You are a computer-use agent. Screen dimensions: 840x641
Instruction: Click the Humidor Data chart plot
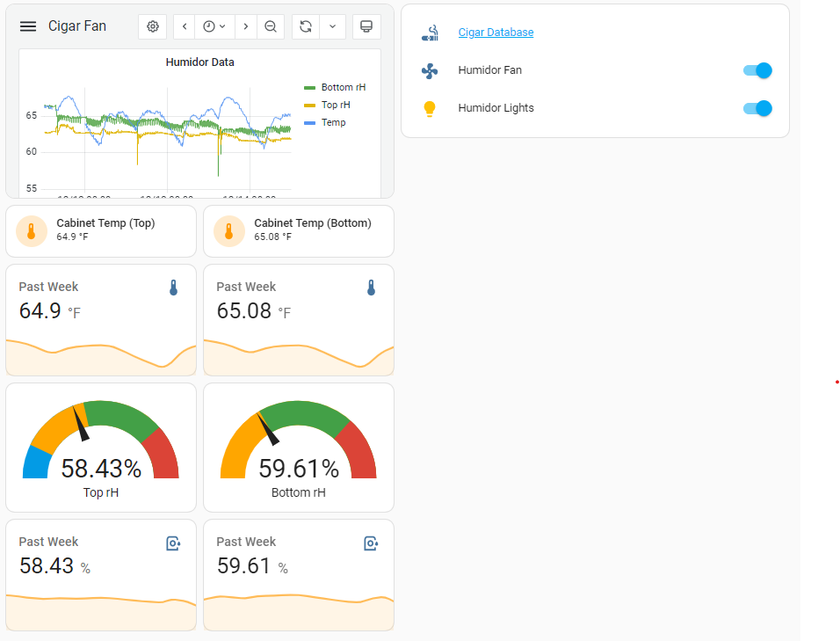[167, 139]
